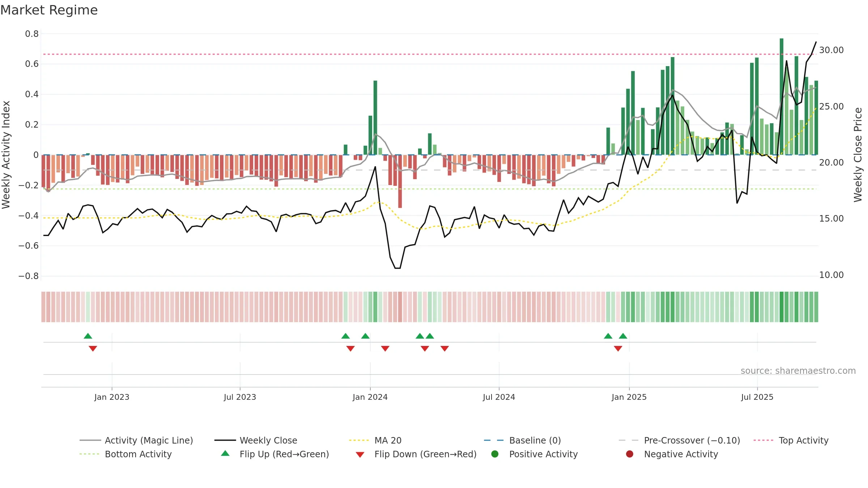The height and width of the screenshot is (488, 868).
Task: Click the gray dashed Pre-Crossover legend swatch
Action: 629,440
